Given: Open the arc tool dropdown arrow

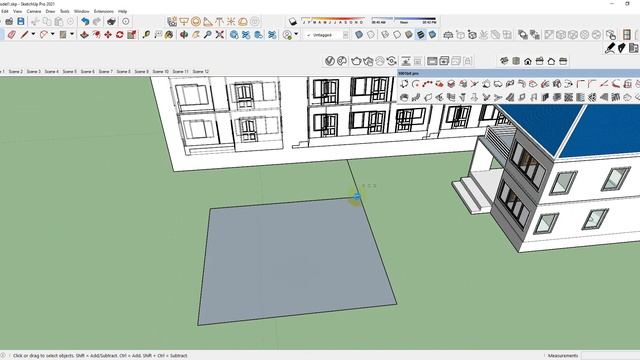Looking at the screenshot, I should click(x=52, y=35).
